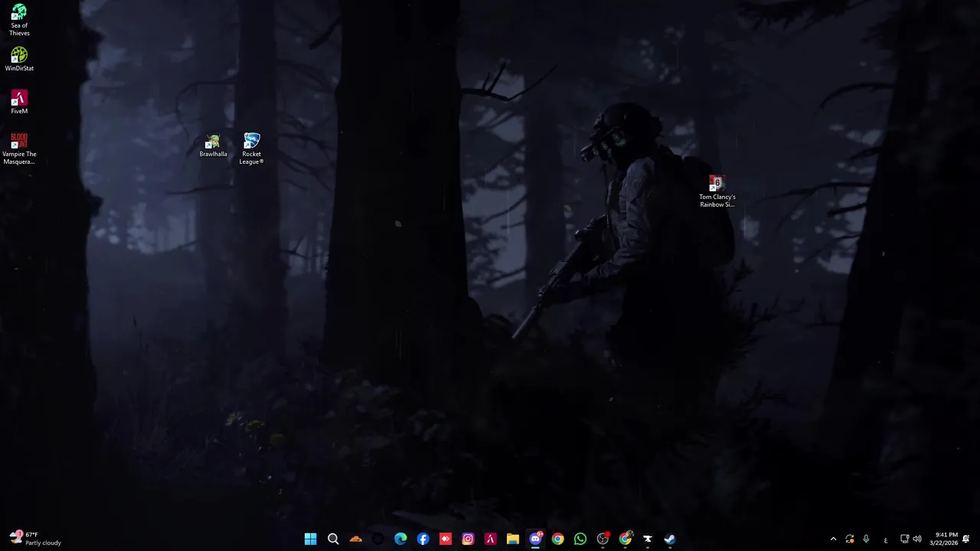Open the Windows Start menu
The width and height of the screenshot is (980, 551).
(310, 539)
